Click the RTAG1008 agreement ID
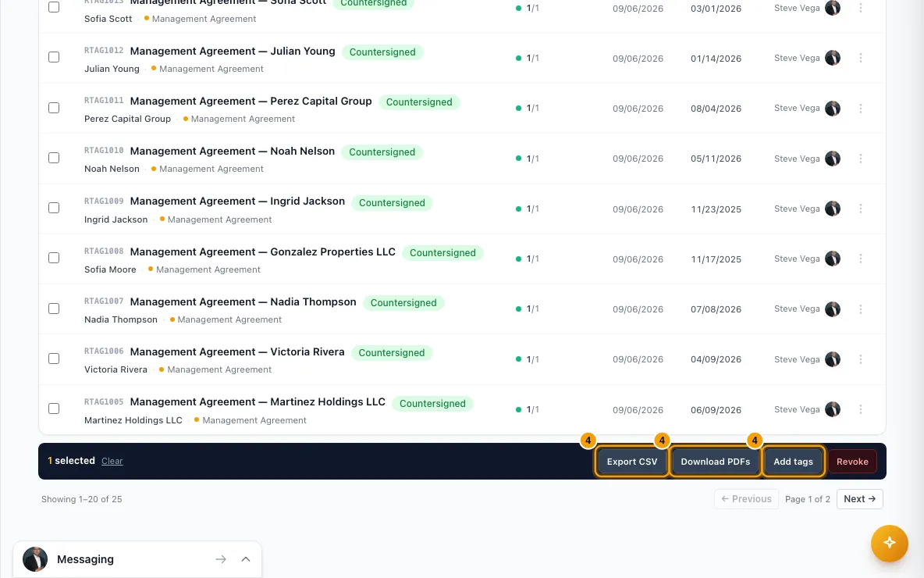 [104, 252]
